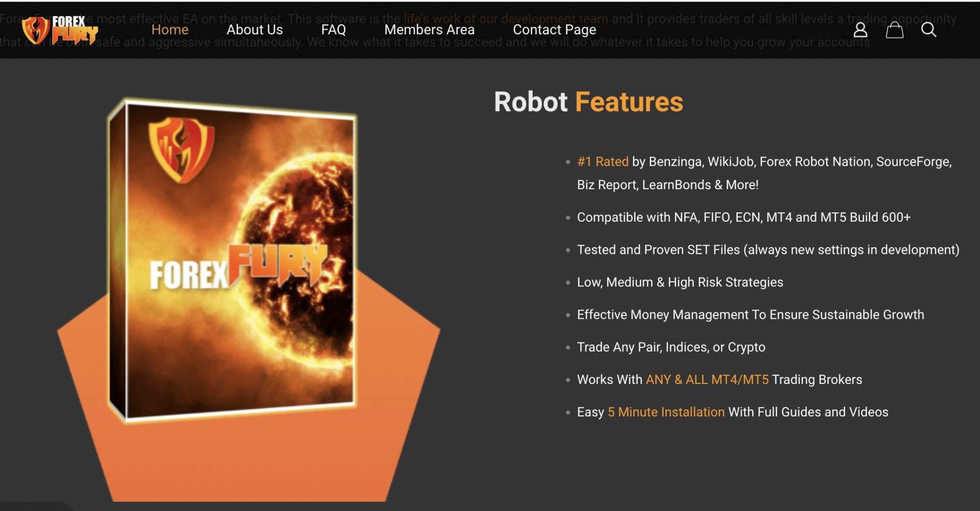Click the "Compatible with NFA, FIFO" feature text
This screenshot has height=511, width=980.
[x=743, y=217]
